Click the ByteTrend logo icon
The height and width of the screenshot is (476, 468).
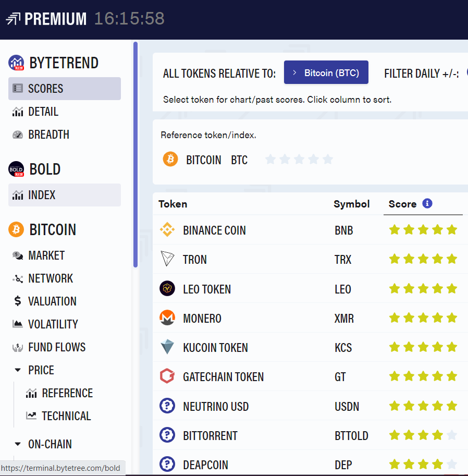tap(16, 63)
